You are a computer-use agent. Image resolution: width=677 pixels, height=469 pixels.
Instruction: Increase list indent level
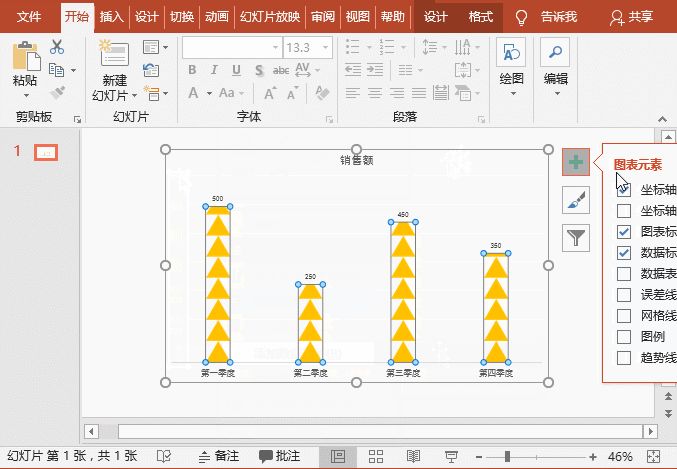tap(375, 70)
